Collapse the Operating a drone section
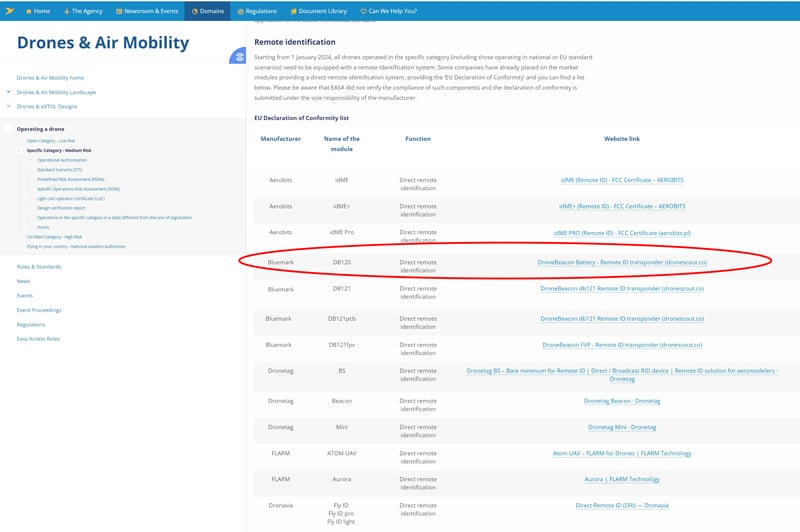Viewport: 800px width, 532px height. [x=9, y=129]
